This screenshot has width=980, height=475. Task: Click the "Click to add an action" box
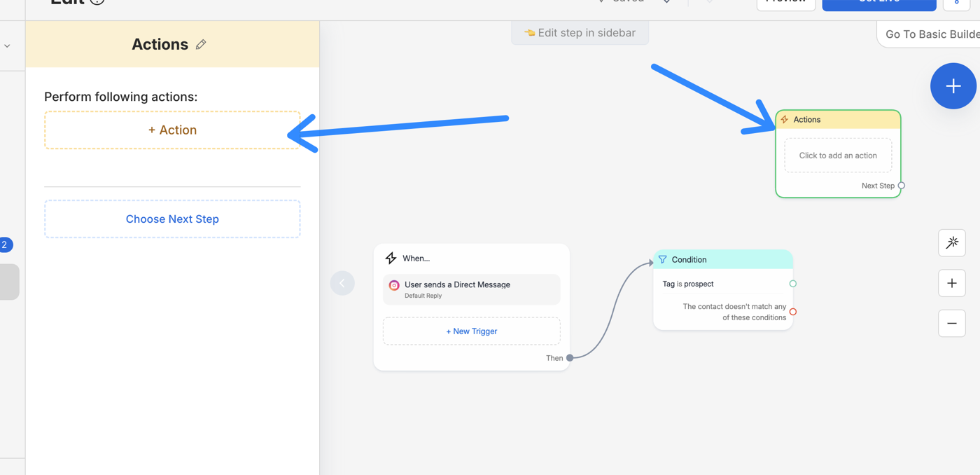838,156
